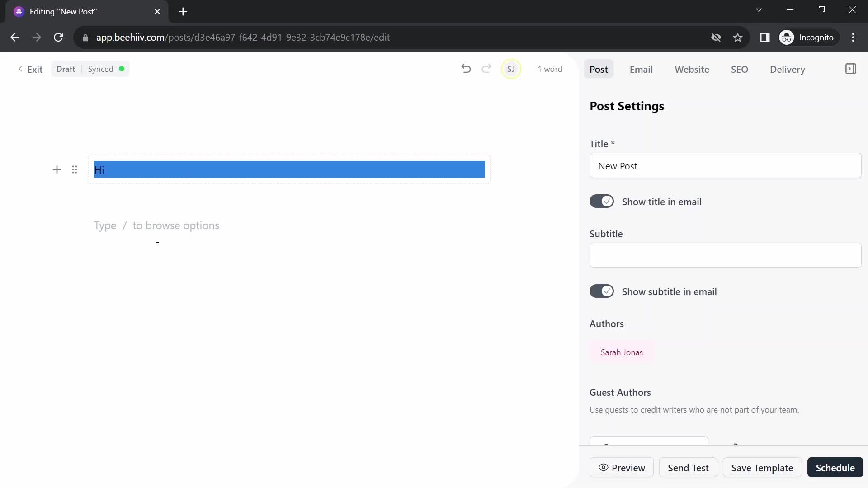Image resolution: width=868 pixels, height=488 pixels.
Task: Click the add block plus icon
Action: (x=57, y=170)
